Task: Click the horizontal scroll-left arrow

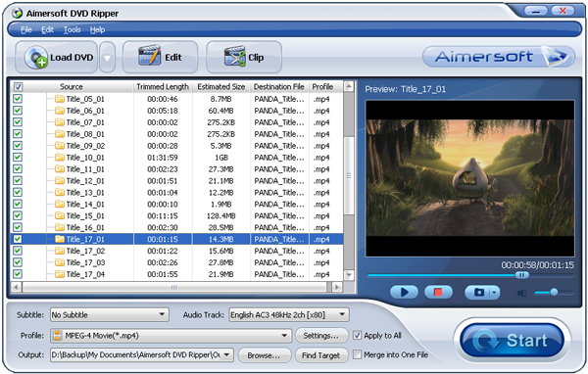Action: pos(16,287)
